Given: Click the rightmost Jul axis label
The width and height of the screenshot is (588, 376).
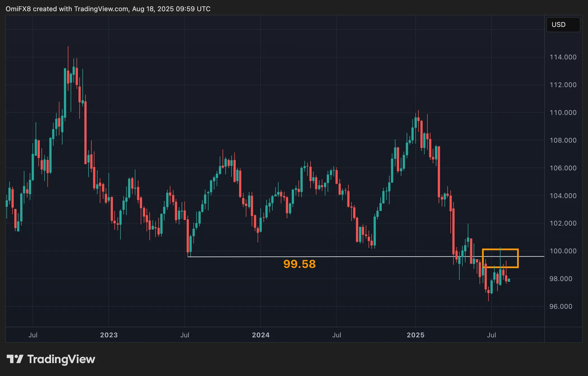Looking at the screenshot, I should tap(492, 335).
